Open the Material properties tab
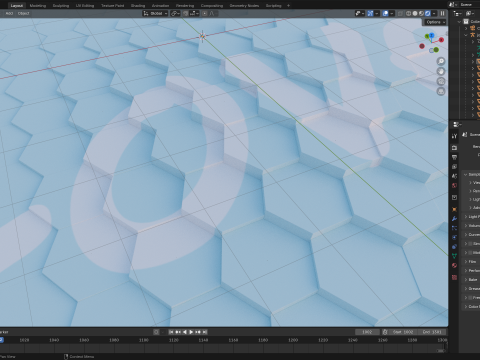 coord(454,265)
